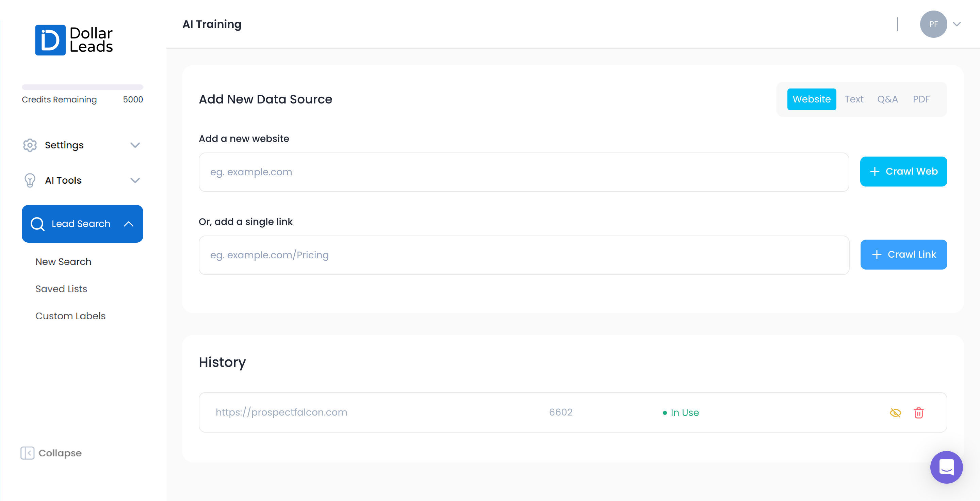
Task: Switch to the Text tab
Action: [x=854, y=99]
